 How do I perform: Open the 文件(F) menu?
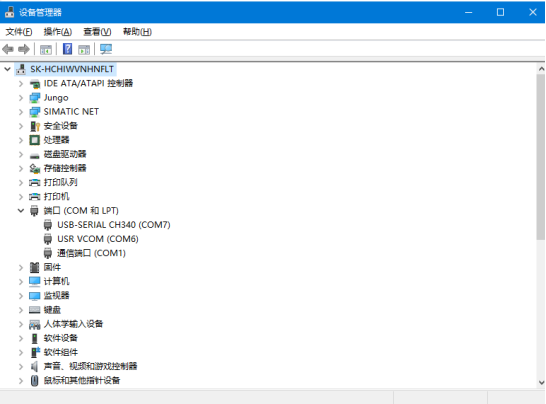(x=19, y=32)
